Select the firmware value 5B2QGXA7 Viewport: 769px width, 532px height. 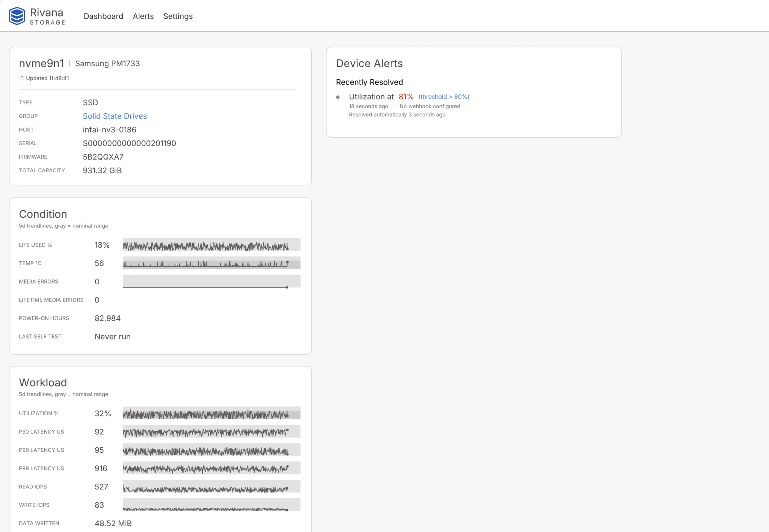pos(103,157)
